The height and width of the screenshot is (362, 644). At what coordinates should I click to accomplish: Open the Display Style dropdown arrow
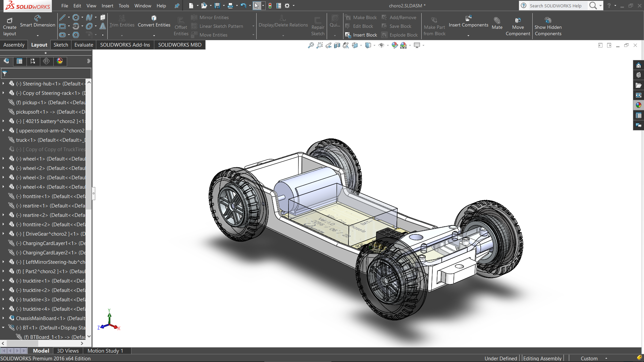(374, 46)
